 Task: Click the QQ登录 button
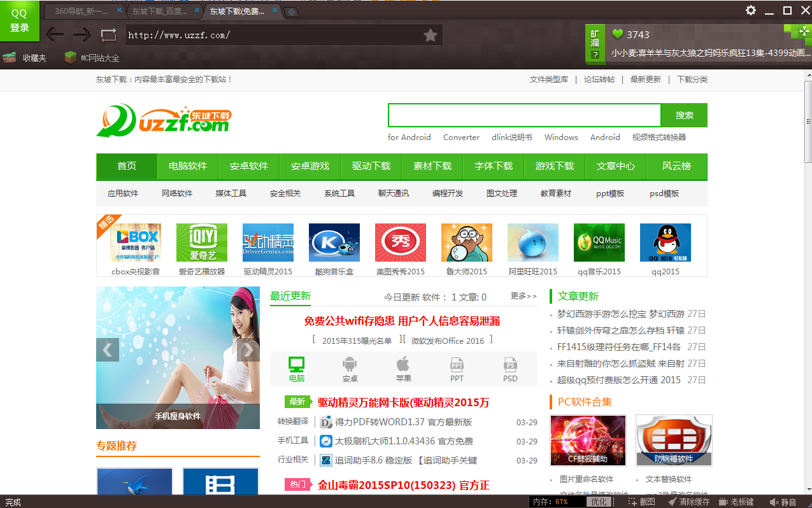coord(19,20)
